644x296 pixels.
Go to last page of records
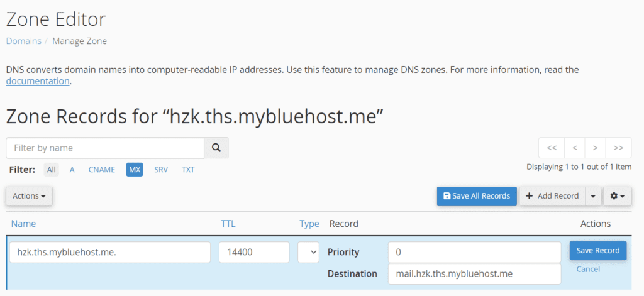[619, 148]
